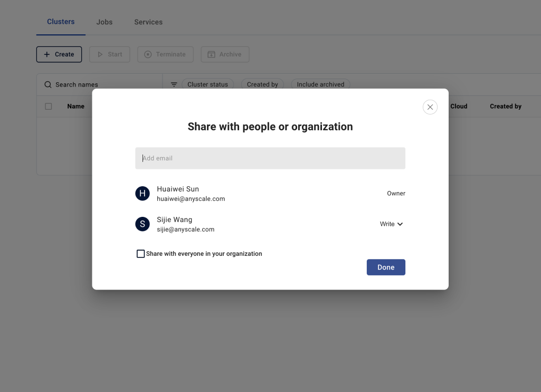Click the plus icon on Create

(x=47, y=54)
